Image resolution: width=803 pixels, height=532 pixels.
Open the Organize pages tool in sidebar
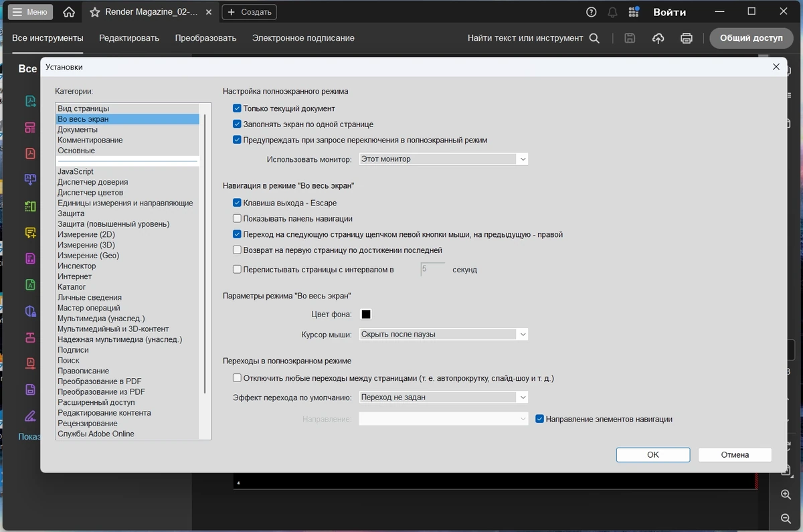pyautogui.click(x=30, y=127)
